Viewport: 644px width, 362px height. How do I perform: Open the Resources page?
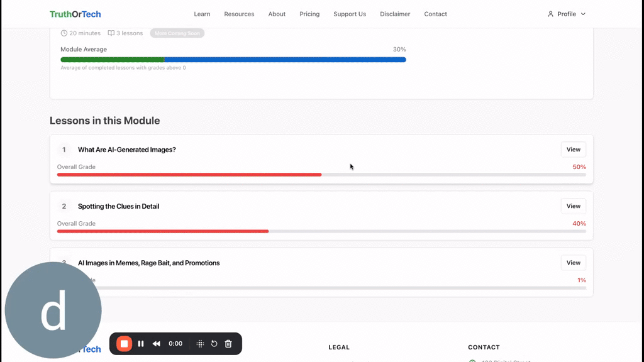(x=239, y=14)
